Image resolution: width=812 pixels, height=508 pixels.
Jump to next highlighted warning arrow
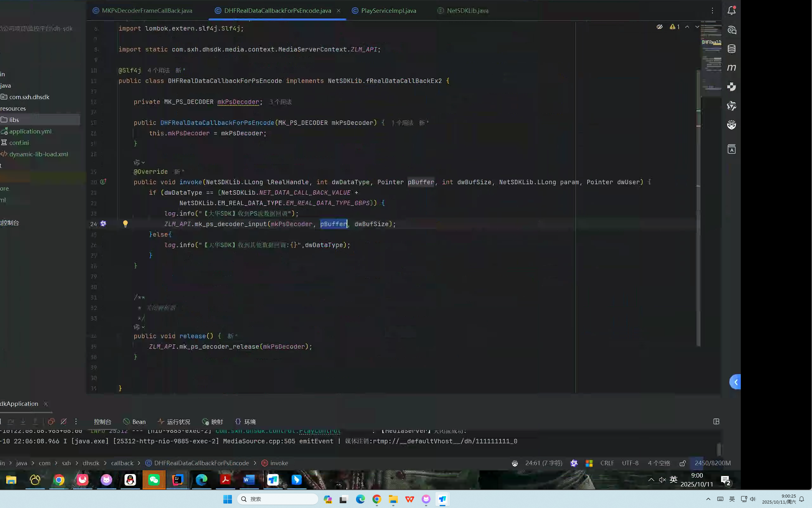697,27
